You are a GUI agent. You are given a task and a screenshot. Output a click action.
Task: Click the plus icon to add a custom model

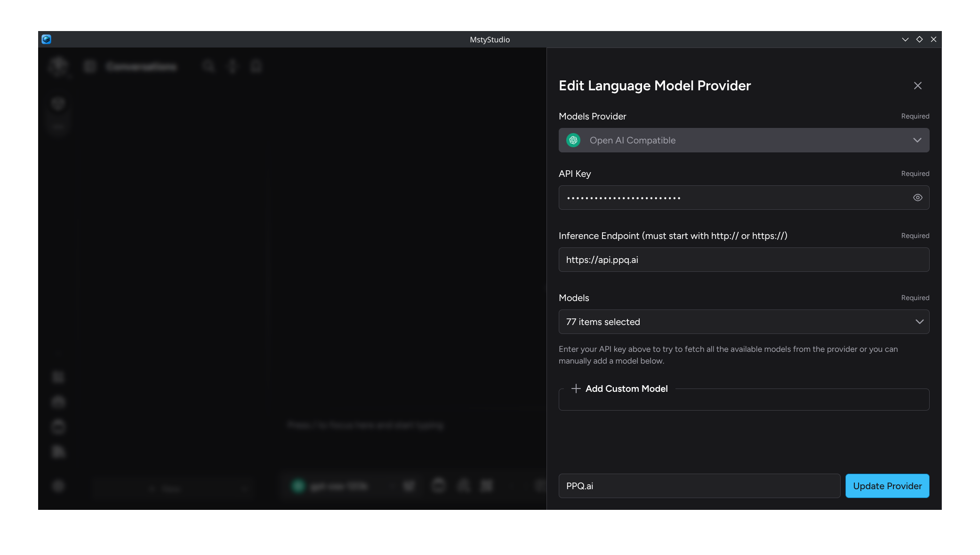576,388
